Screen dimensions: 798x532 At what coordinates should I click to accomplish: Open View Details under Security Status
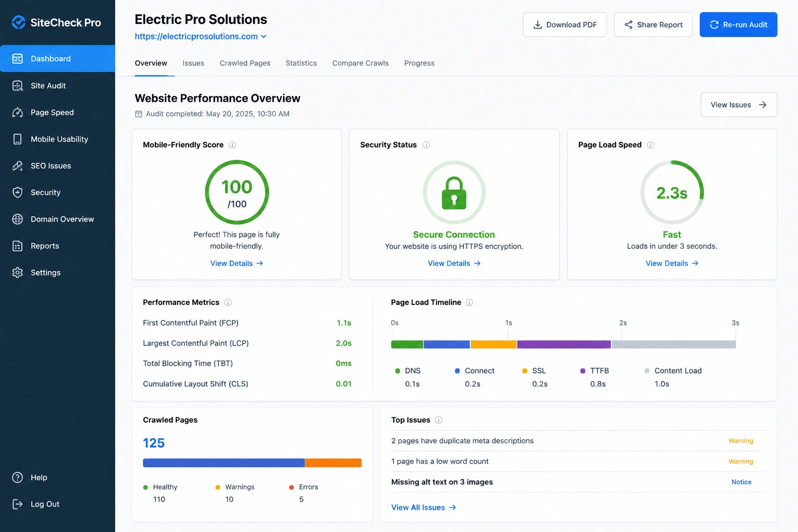tap(454, 263)
